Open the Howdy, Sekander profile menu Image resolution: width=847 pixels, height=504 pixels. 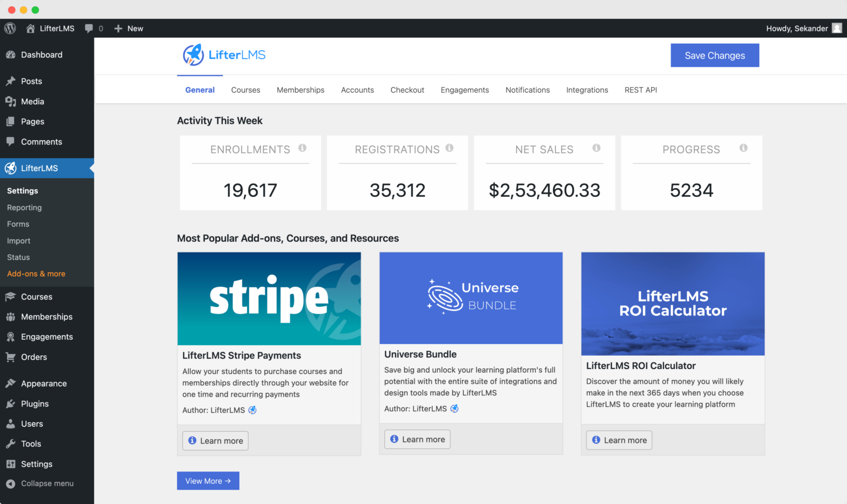pyautogui.click(x=803, y=28)
